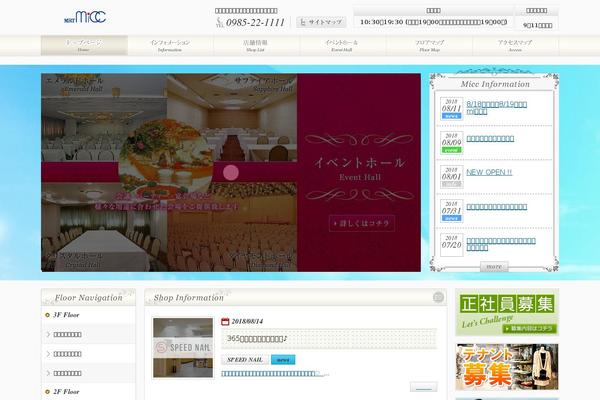This screenshot has width=600, height=400.
Task: Click the button below the shop article
Action: (423, 387)
